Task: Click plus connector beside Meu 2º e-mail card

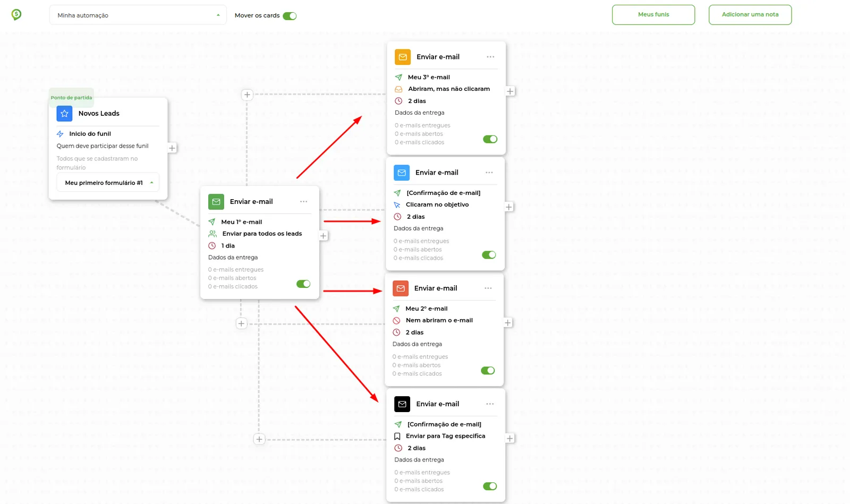Action: [508, 323]
